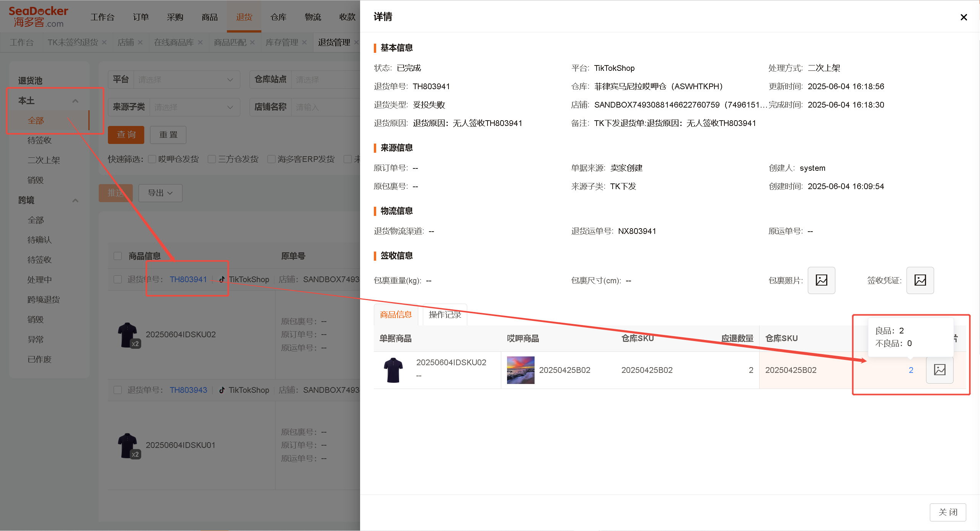Select the 商品信息 tab in details
This screenshot has width=980, height=531.
pos(396,315)
